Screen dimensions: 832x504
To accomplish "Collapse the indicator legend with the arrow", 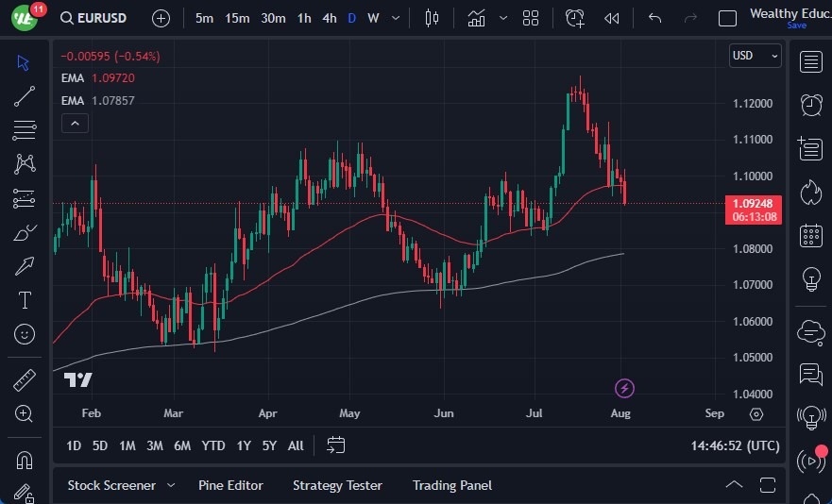I will coord(75,123).
